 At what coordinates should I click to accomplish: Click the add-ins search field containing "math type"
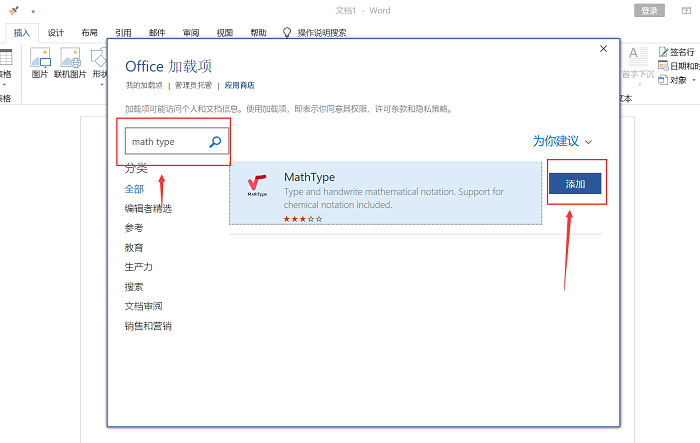165,142
